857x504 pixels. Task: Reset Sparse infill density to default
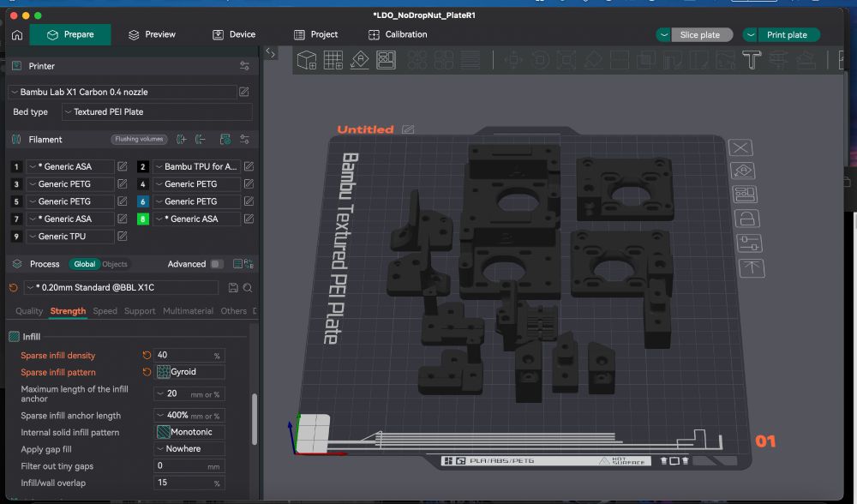pyautogui.click(x=147, y=355)
